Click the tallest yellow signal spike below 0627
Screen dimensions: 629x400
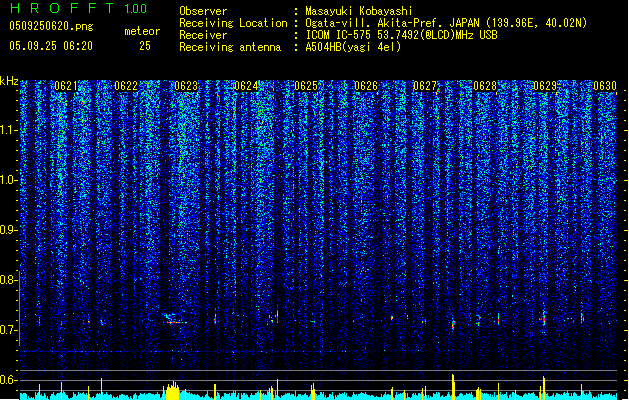(453, 387)
